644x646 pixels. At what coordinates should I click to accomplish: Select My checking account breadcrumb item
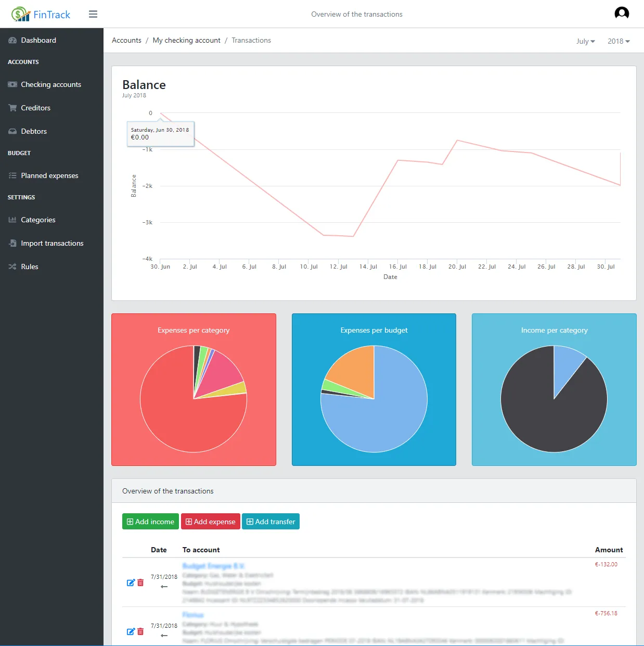[186, 40]
